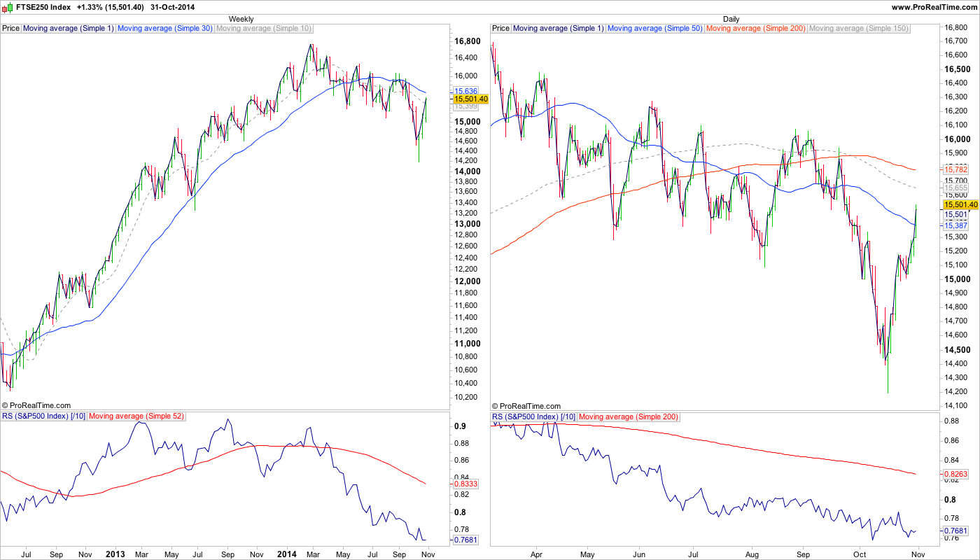The width and height of the screenshot is (980, 560).
Task: Click the Moving average (Simple 50) label
Action: (x=655, y=28)
